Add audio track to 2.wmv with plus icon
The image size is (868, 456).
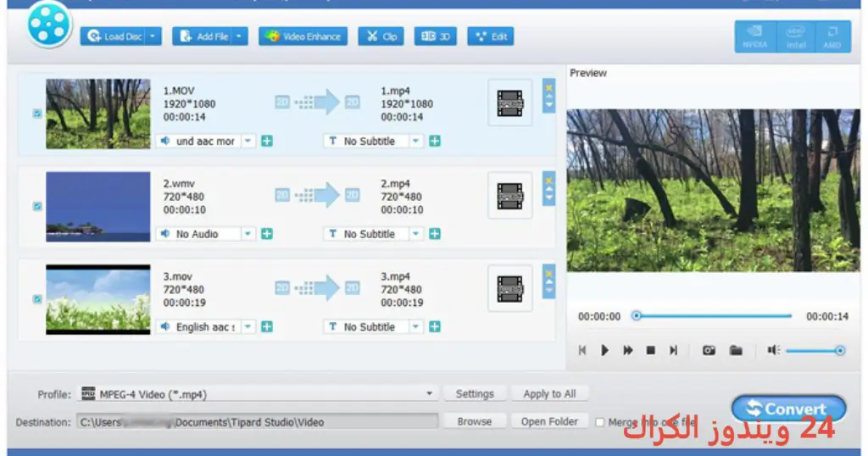tap(267, 234)
